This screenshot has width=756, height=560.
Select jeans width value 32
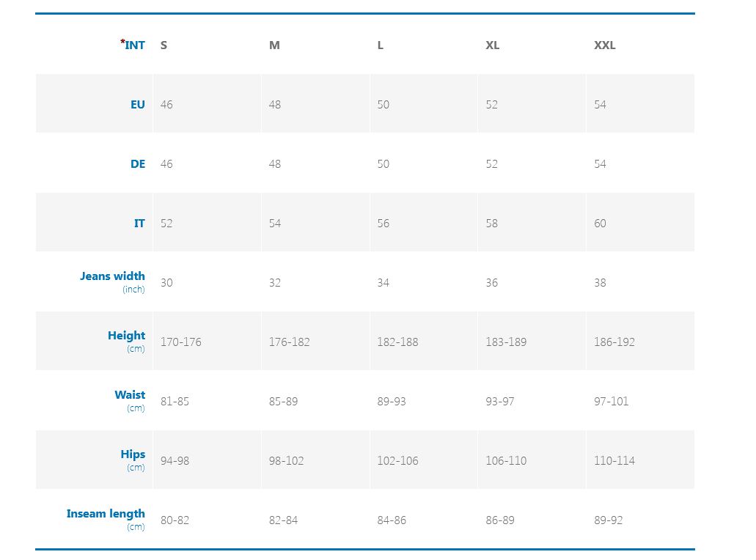point(274,283)
